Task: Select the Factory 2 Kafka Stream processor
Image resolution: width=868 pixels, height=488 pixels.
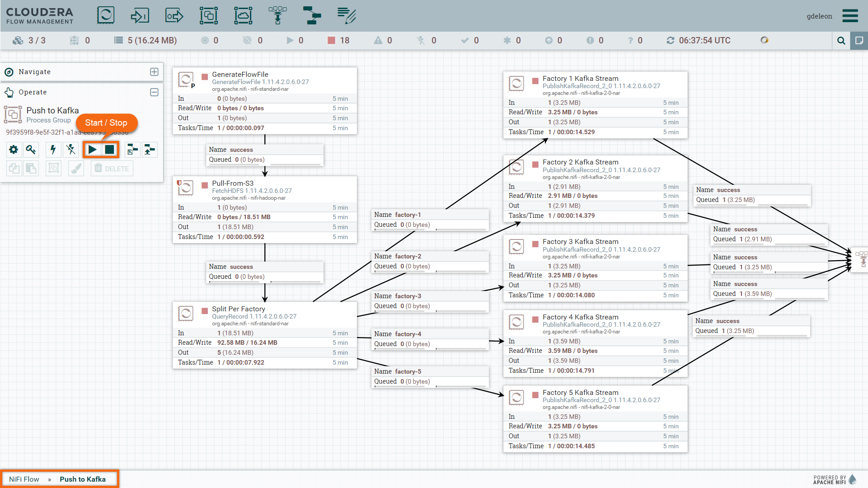Action: [596, 189]
